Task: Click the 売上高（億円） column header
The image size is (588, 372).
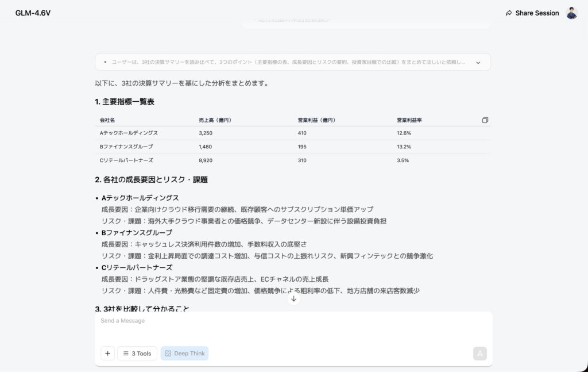Action: (x=215, y=120)
